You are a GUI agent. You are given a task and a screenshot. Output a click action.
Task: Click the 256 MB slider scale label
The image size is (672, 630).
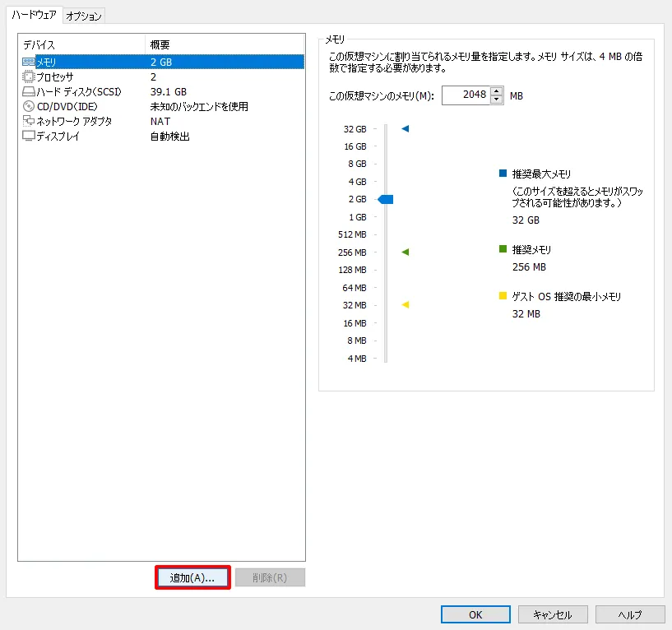[352, 252]
